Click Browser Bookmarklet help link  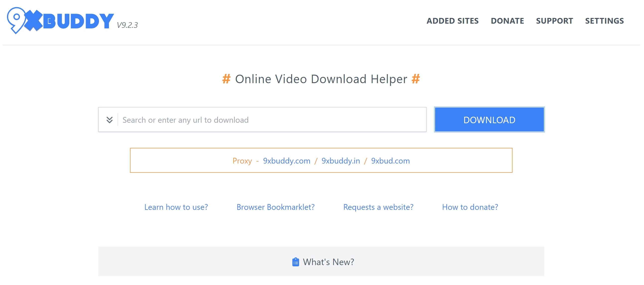[x=276, y=207]
